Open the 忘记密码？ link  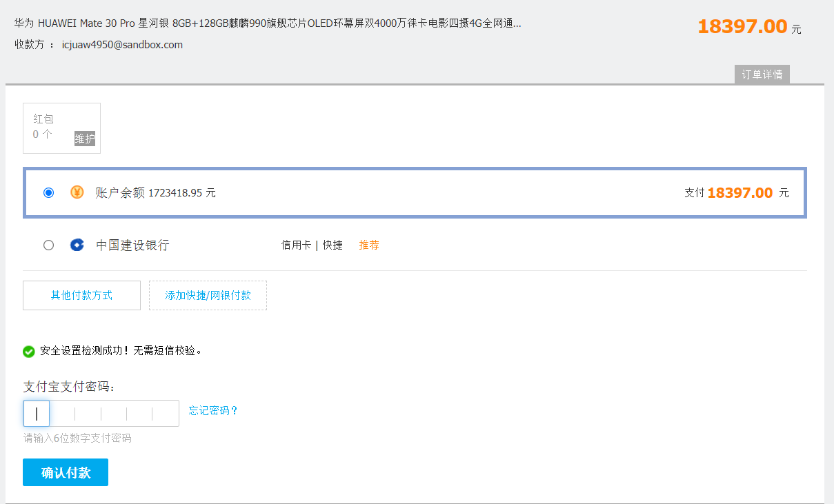click(x=213, y=411)
